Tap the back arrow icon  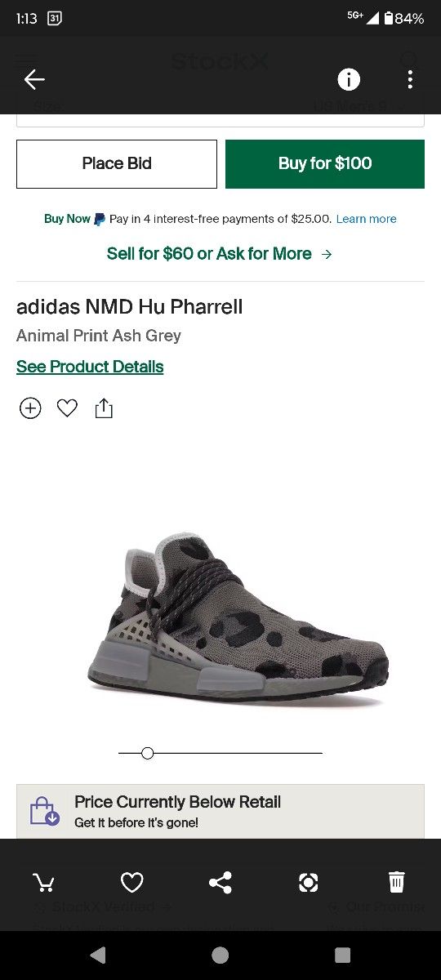[34, 79]
